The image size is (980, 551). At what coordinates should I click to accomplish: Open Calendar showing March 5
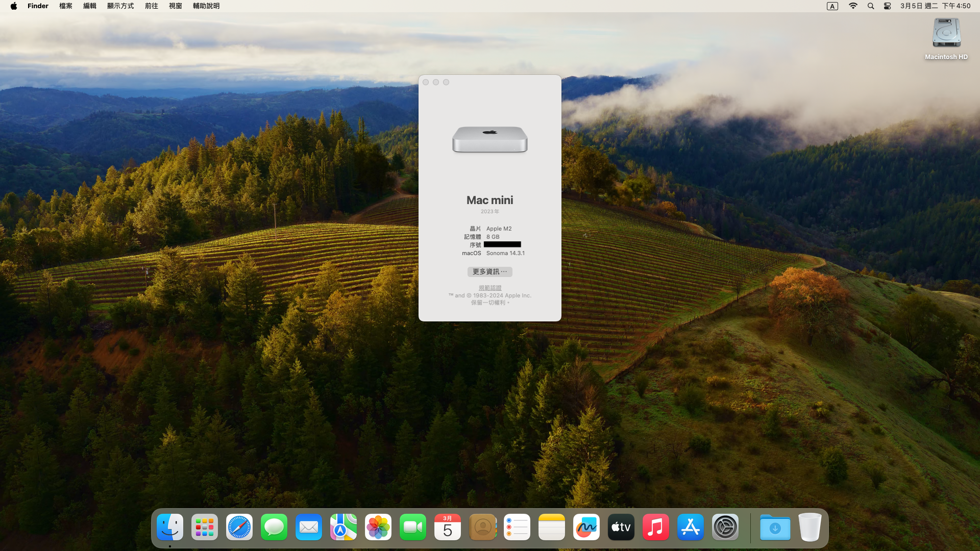(448, 527)
